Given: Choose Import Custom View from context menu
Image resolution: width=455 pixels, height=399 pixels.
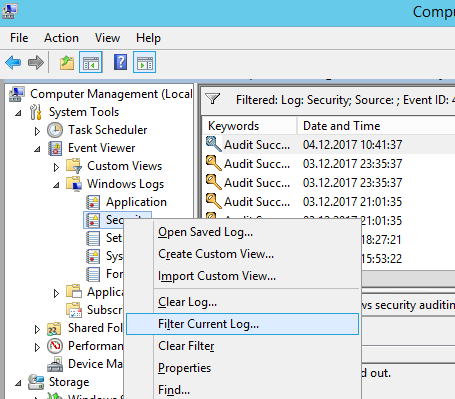Looking at the screenshot, I should point(242,276).
